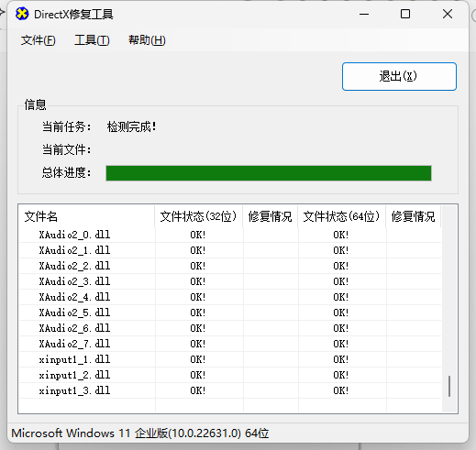Select the xinput1_3.dll row
Viewport: 476px width, 450px height.
tap(230, 390)
